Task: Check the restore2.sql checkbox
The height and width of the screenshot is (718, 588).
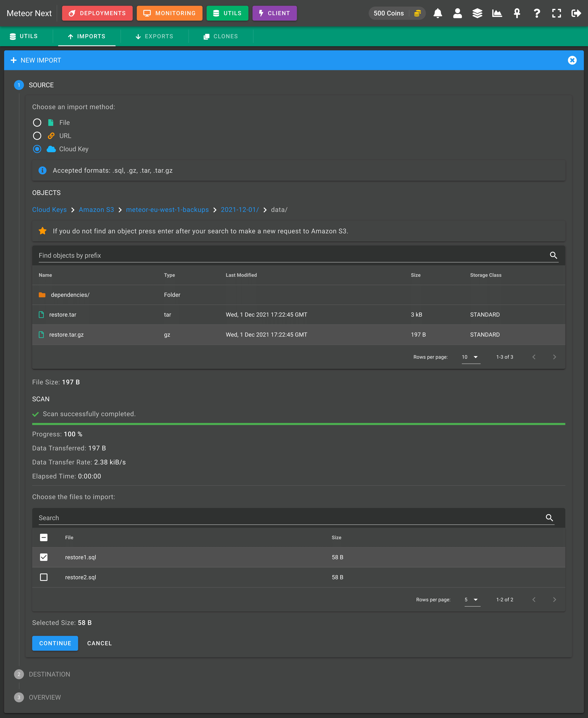Action: pyautogui.click(x=44, y=577)
